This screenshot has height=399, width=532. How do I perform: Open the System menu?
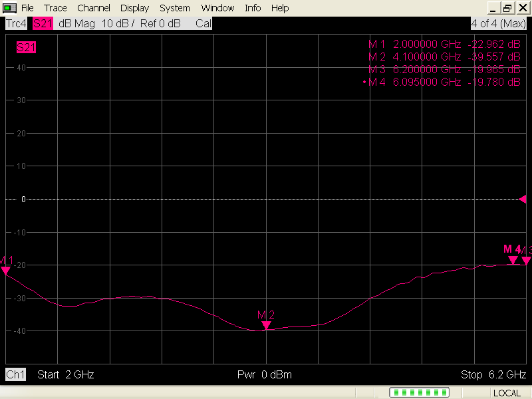[x=174, y=7]
